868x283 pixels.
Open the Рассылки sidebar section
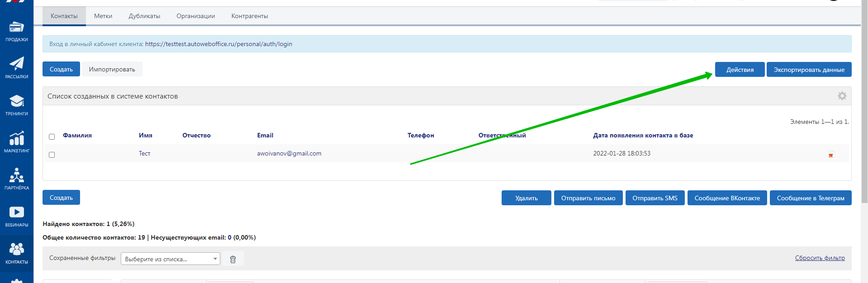17,68
